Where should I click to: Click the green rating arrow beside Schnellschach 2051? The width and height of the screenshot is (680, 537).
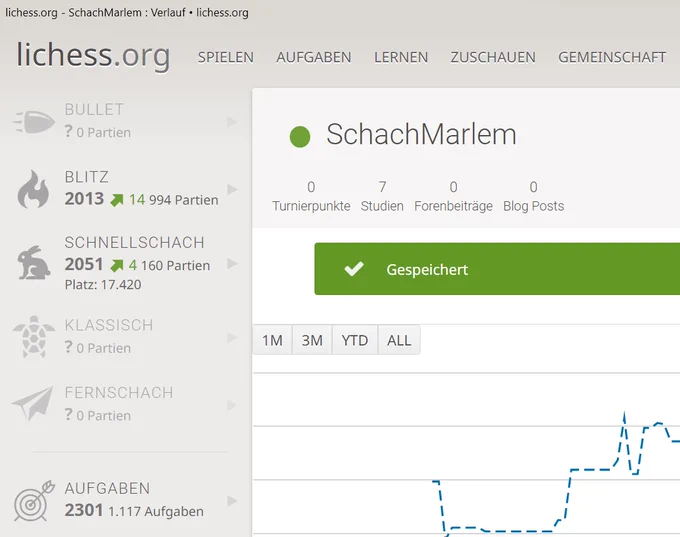(117, 265)
